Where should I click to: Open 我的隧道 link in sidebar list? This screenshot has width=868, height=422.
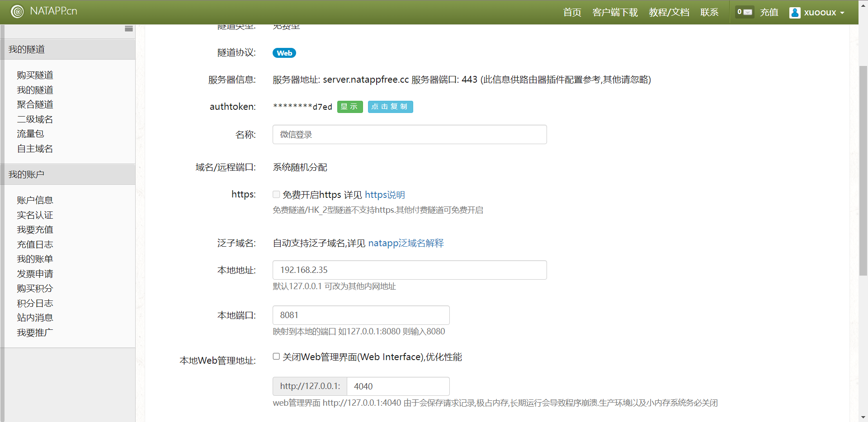click(35, 90)
